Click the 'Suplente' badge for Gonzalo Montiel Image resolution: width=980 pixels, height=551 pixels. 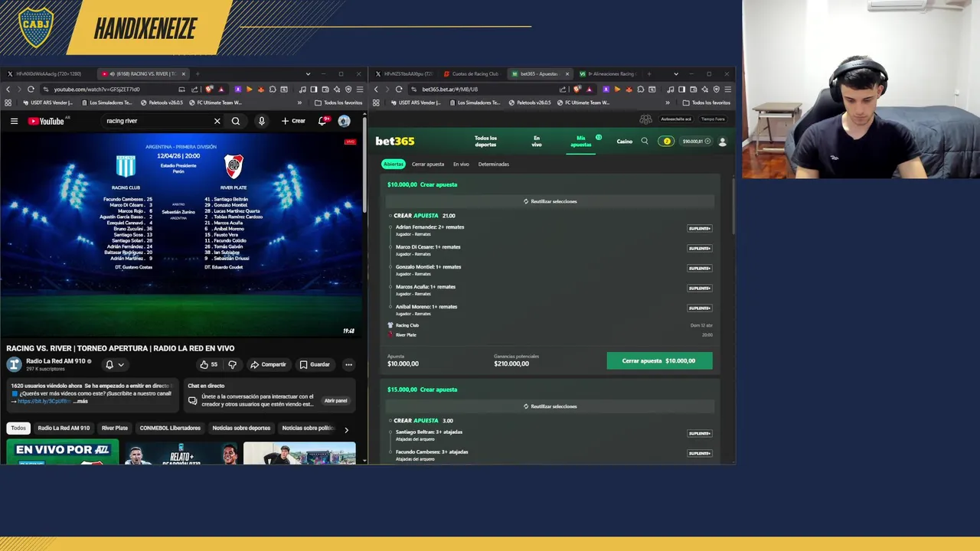(x=700, y=268)
